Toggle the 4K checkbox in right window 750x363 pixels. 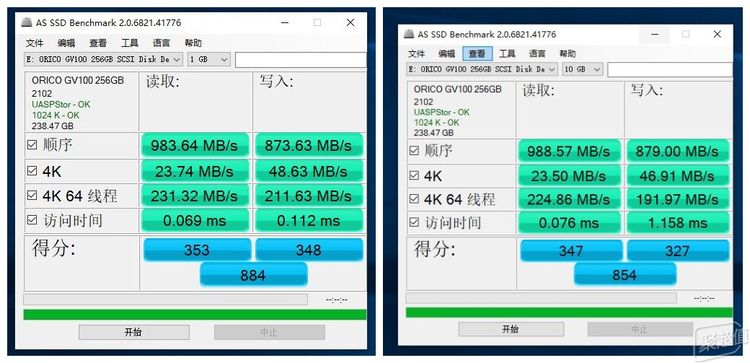414,176
